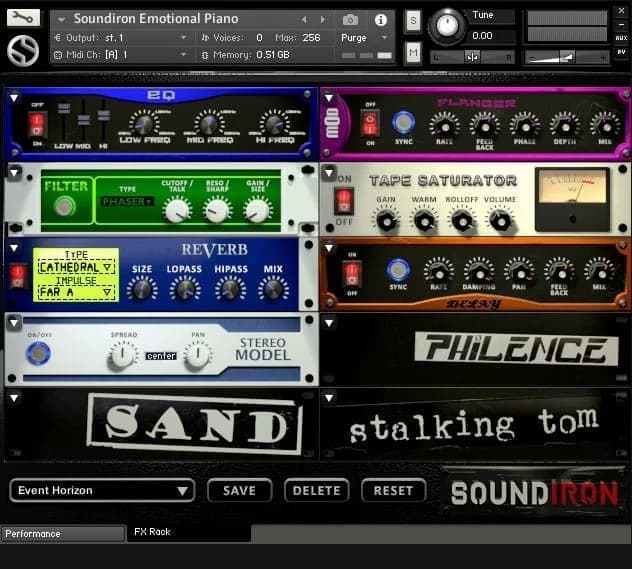This screenshot has width=632, height=569.
Task: Click the Filter green power button
Action: pyautogui.click(x=65, y=207)
